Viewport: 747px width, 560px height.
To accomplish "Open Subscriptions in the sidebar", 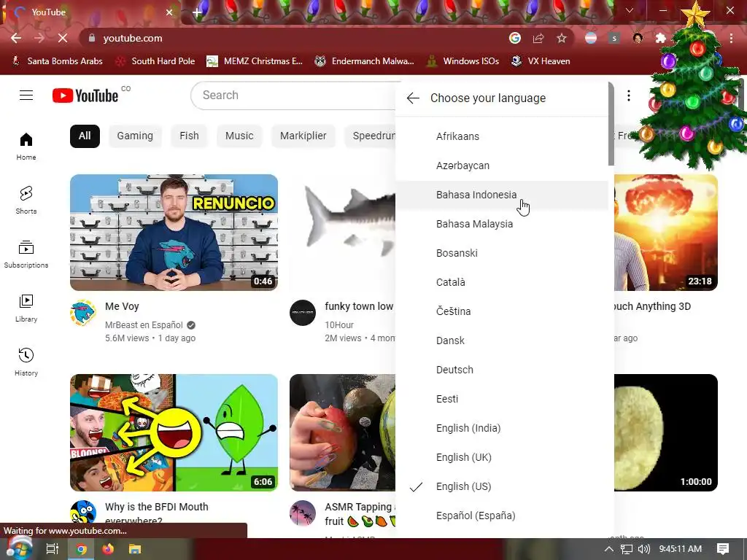I will 26,254.
